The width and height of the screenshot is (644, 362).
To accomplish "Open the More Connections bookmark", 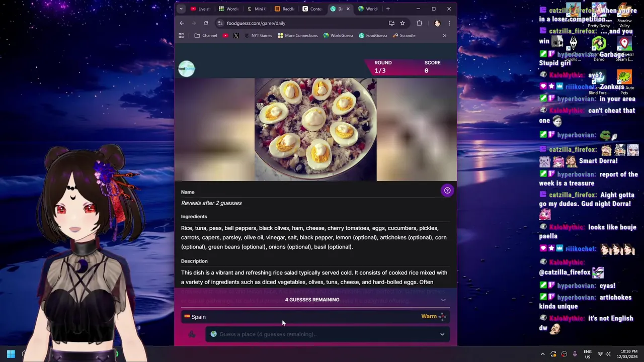I will tap(298, 36).
